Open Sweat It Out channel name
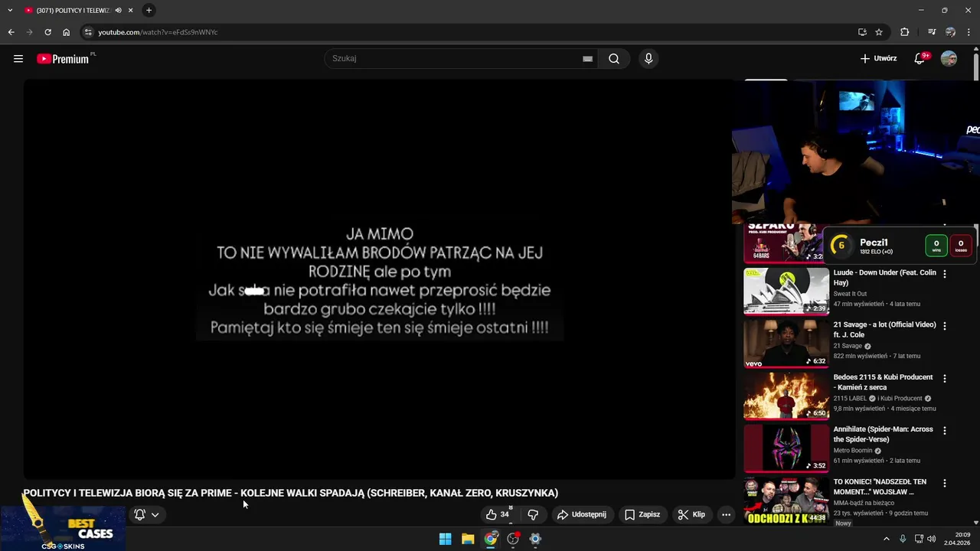This screenshot has width=980, height=551. 850,294
